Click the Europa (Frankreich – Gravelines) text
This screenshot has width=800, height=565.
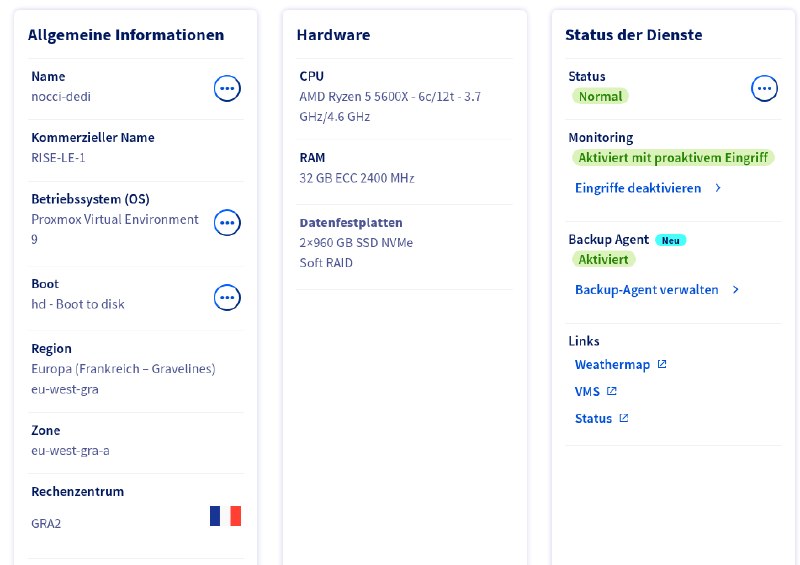pyautogui.click(x=123, y=369)
